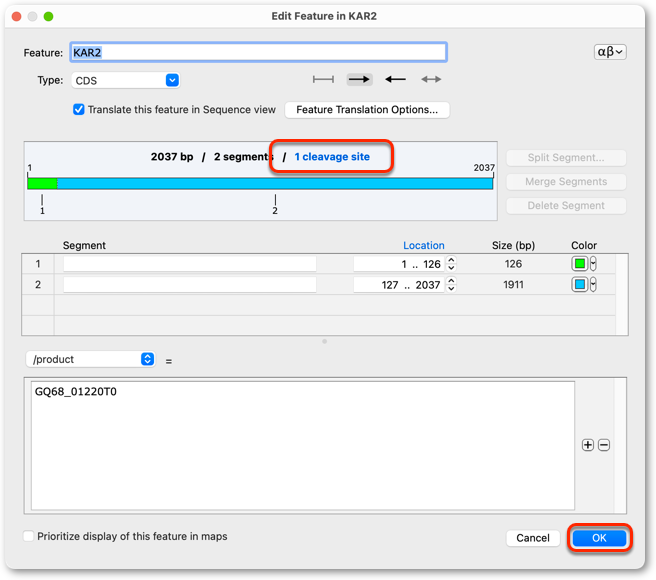
Task: Select the forward arrow directionality
Action: [x=359, y=79]
